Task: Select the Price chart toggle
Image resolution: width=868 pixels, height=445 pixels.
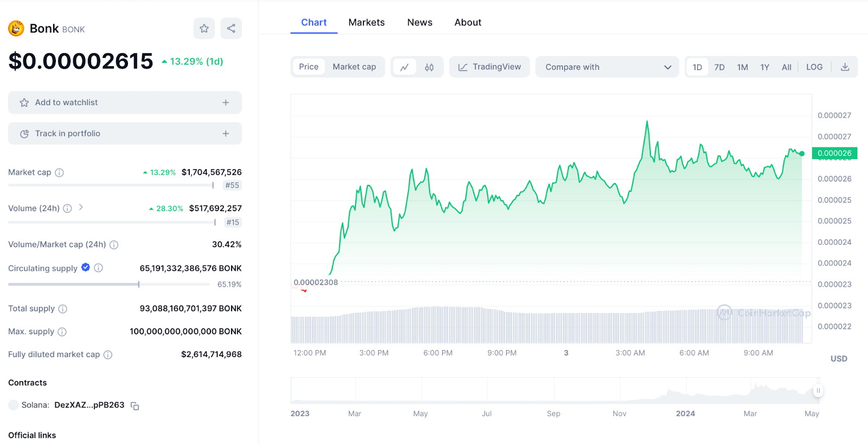Action: click(309, 67)
